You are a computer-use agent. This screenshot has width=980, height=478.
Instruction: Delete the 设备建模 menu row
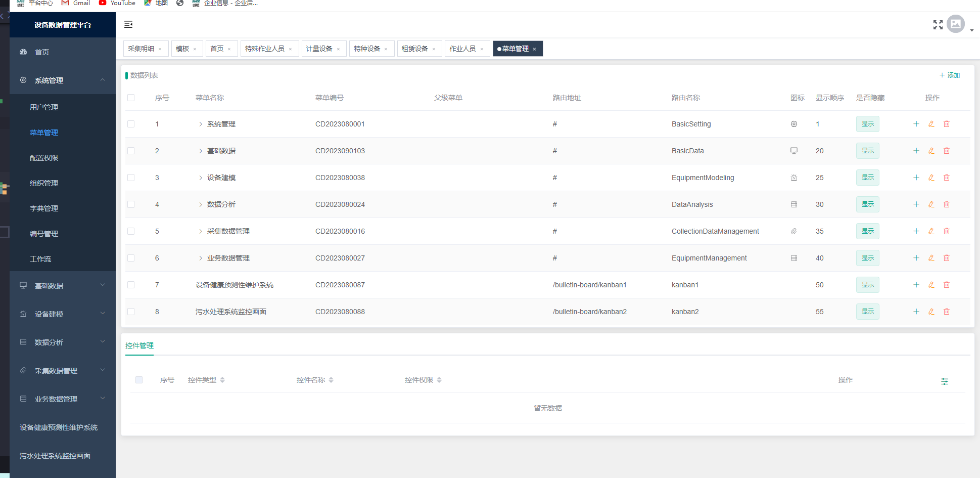[x=947, y=178]
